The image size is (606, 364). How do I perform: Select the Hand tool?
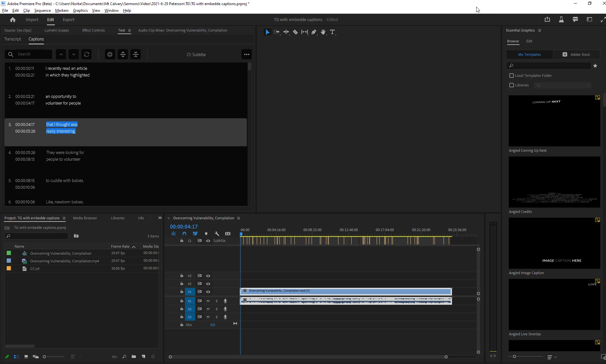pos(323,32)
